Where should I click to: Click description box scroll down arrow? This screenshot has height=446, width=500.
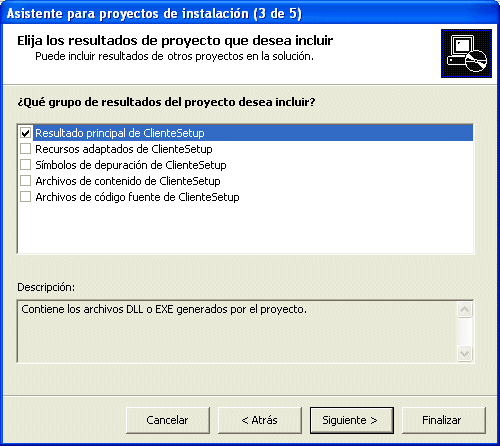tap(465, 353)
